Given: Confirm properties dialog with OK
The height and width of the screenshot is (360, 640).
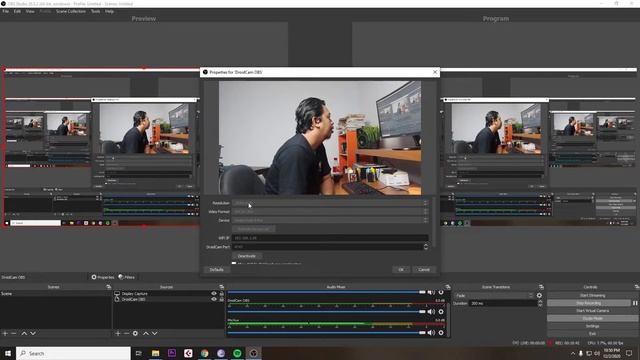Looking at the screenshot, I should 401,269.
